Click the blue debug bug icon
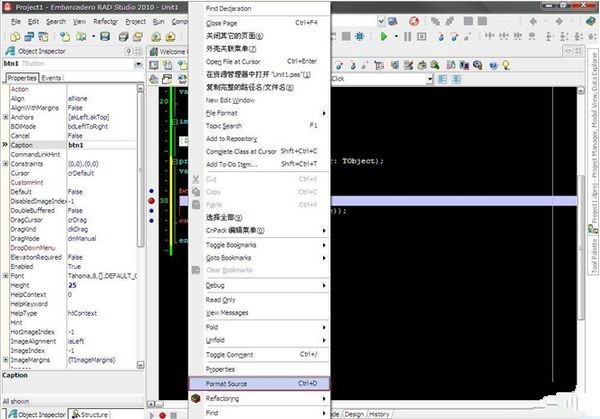Image resolution: width=600 pixels, height=419 pixels. click(359, 36)
